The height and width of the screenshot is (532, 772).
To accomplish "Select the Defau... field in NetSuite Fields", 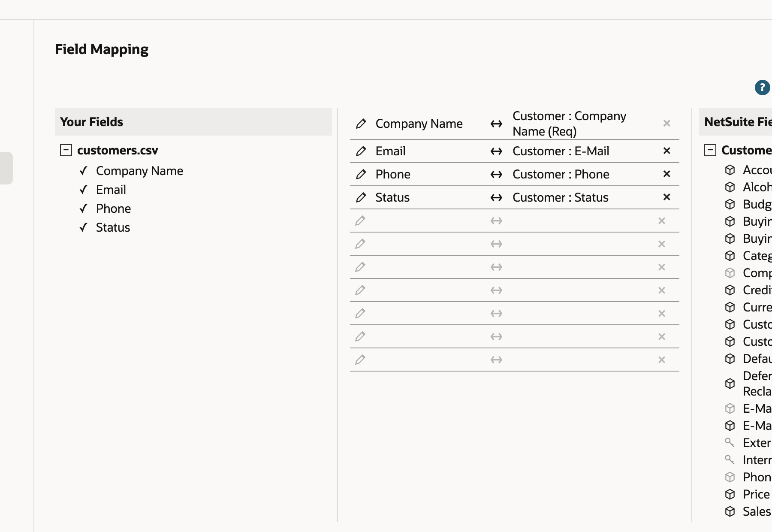I will click(757, 359).
